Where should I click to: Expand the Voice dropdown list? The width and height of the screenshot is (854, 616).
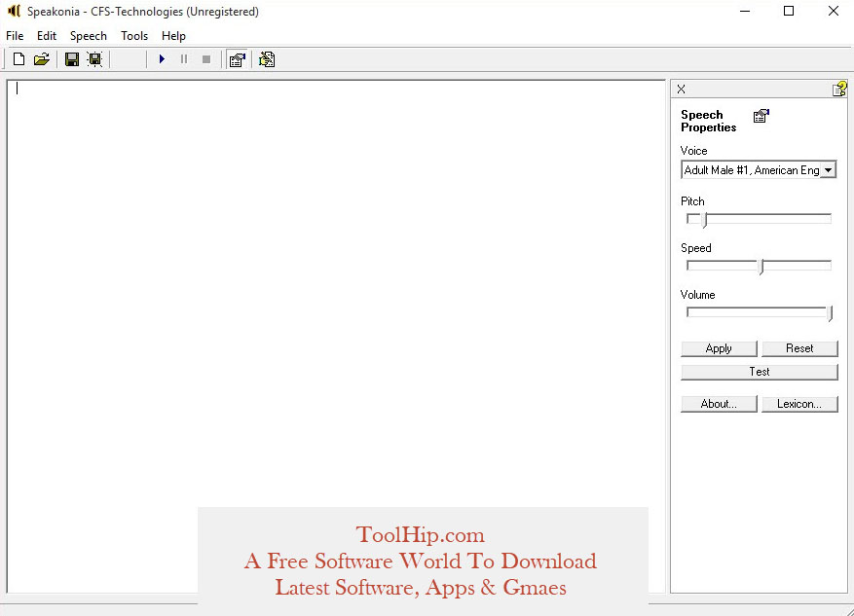828,169
